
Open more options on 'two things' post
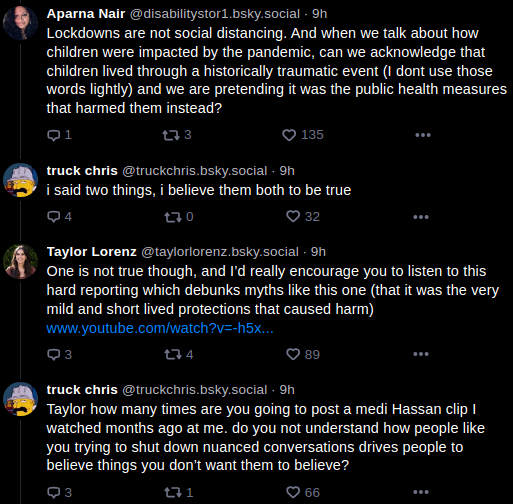coord(421,217)
